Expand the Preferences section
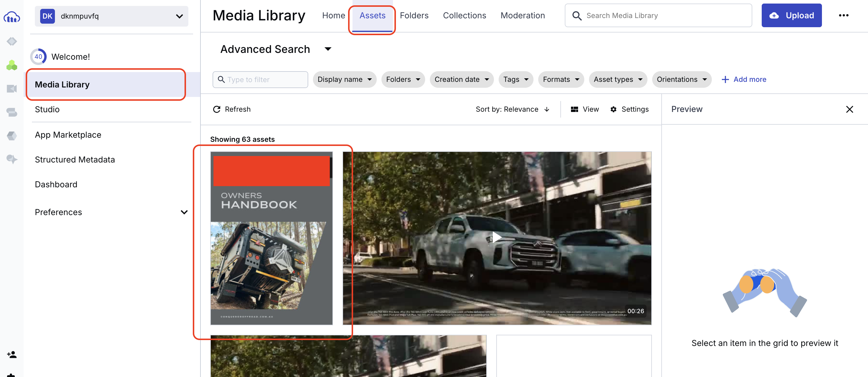Screen dimensions: 868x377 click(x=184, y=212)
